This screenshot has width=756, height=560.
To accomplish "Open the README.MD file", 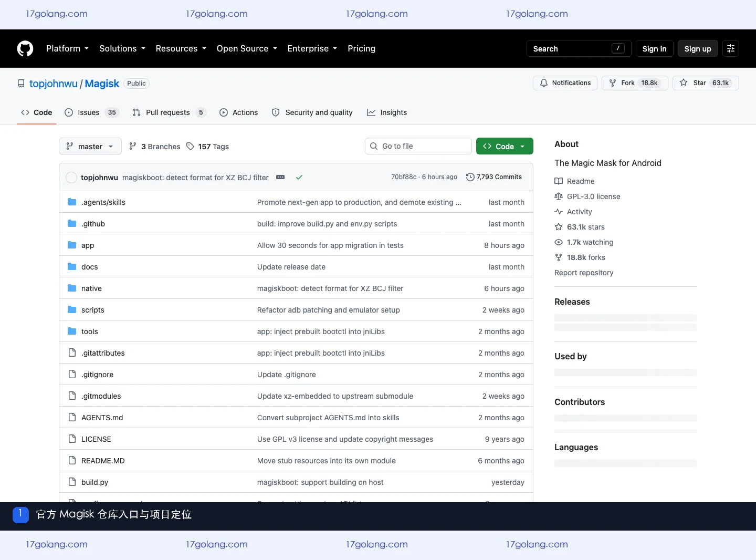I will pos(103,461).
